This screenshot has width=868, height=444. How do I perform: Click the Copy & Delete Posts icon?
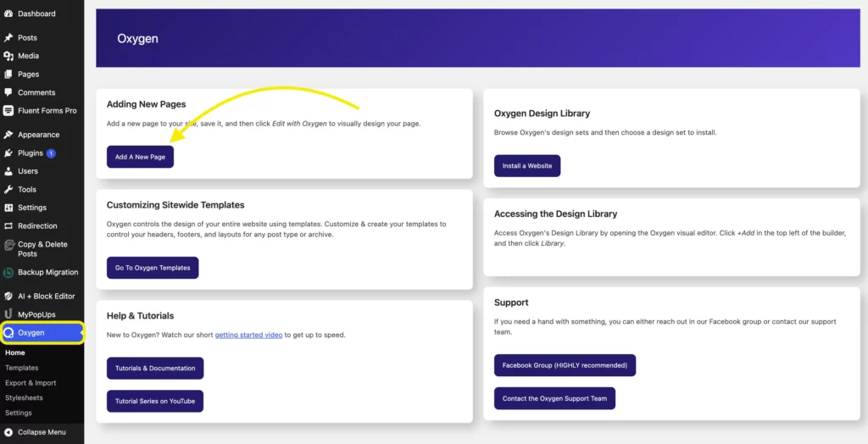tap(8, 245)
